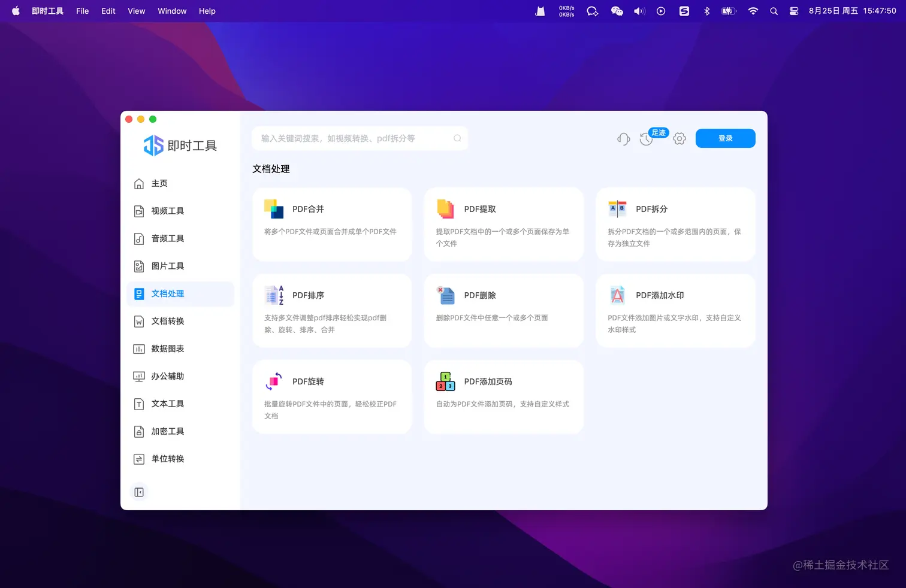Switch to 视频工具 in the sidebar

click(180, 211)
